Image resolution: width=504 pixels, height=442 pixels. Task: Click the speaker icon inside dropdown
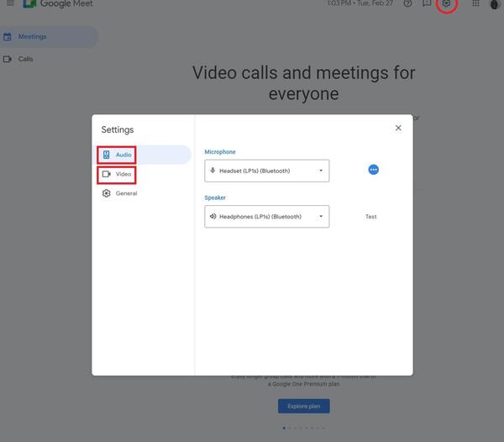click(x=213, y=216)
